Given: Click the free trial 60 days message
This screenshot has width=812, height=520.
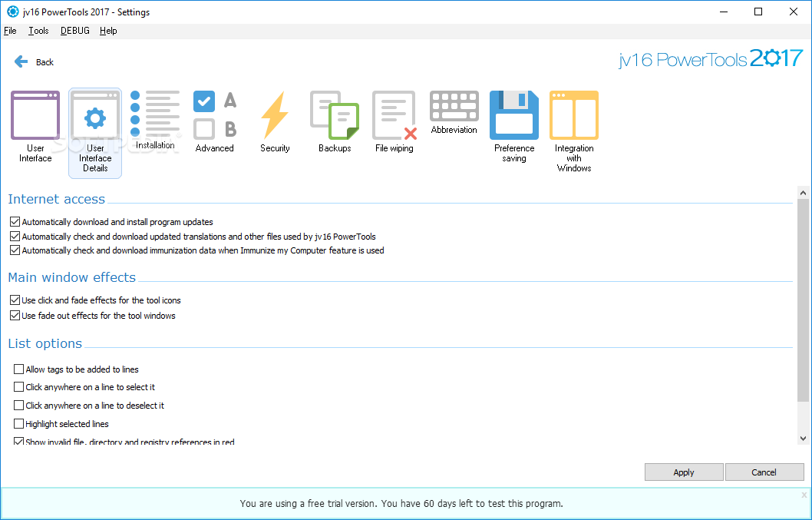Looking at the screenshot, I should [401, 503].
